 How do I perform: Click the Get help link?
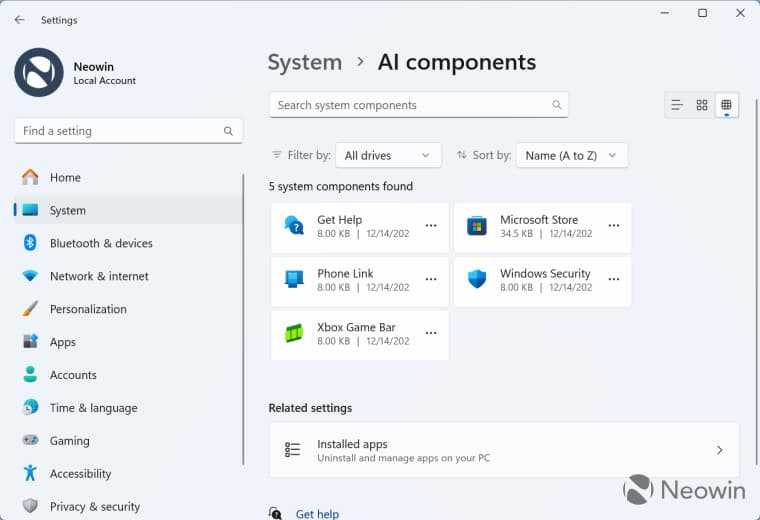[317, 513]
